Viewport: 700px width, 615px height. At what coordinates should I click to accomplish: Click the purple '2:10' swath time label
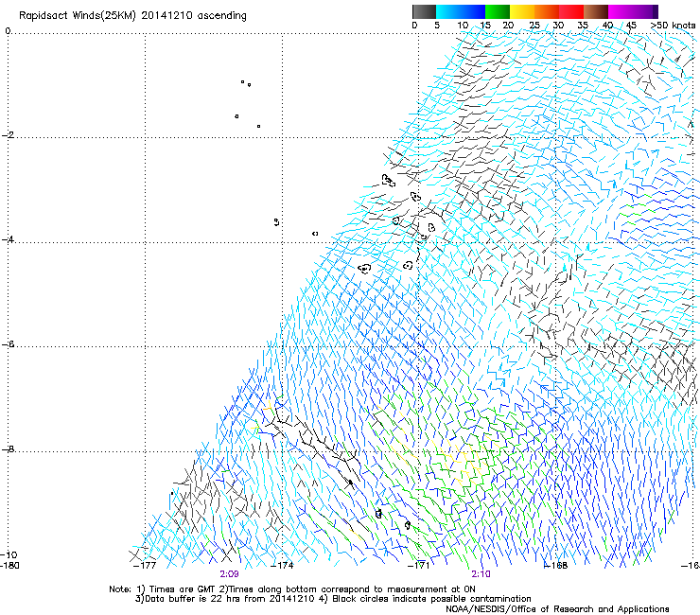point(481,574)
